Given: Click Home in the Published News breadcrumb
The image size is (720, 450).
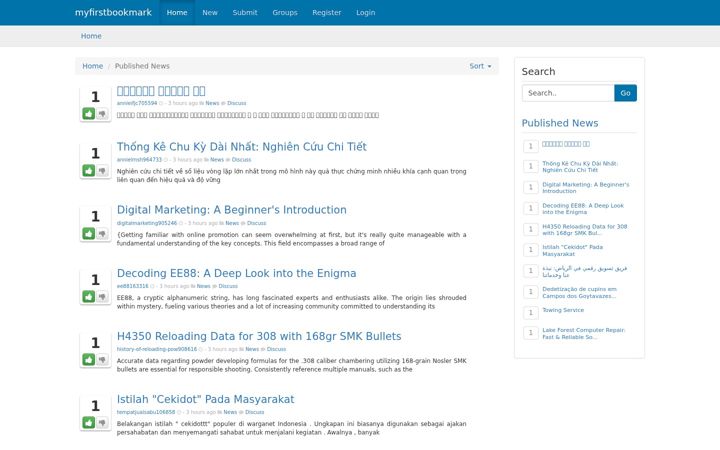Looking at the screenshot, I should tap(92, 66).
